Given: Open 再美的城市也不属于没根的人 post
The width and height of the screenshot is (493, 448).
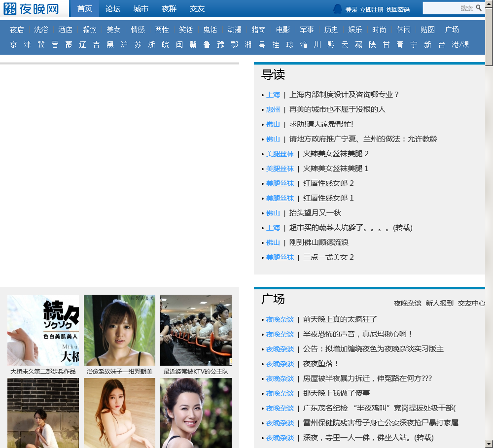Looking at the screenshot, I should pos(337,109).
